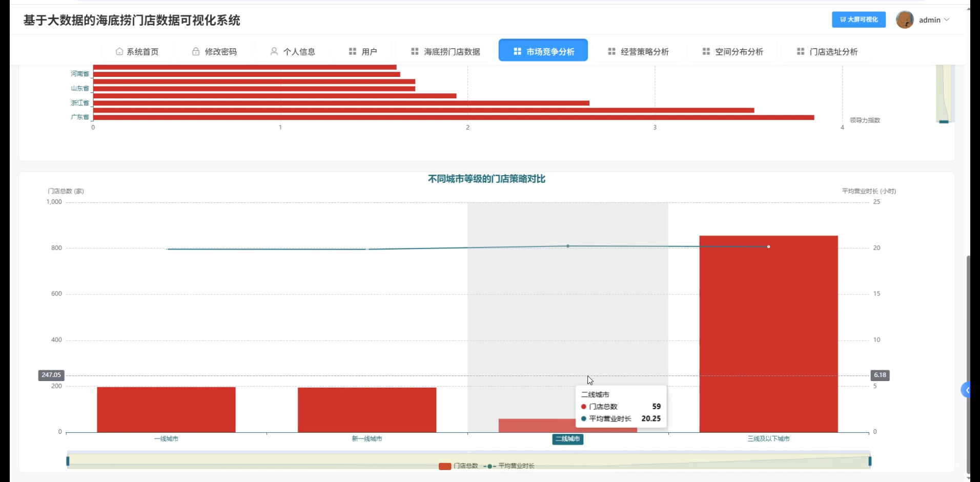Image resolution: width=980 pixels, height=482 pixels.
Task: Click the line point above 三线及以下城市
Action: (768, 247)
